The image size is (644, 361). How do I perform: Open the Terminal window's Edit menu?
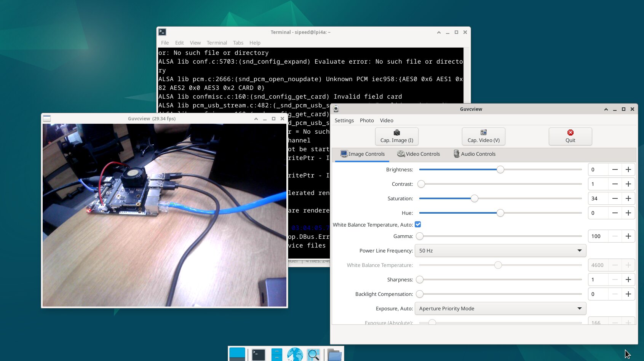tap(179, 43)
